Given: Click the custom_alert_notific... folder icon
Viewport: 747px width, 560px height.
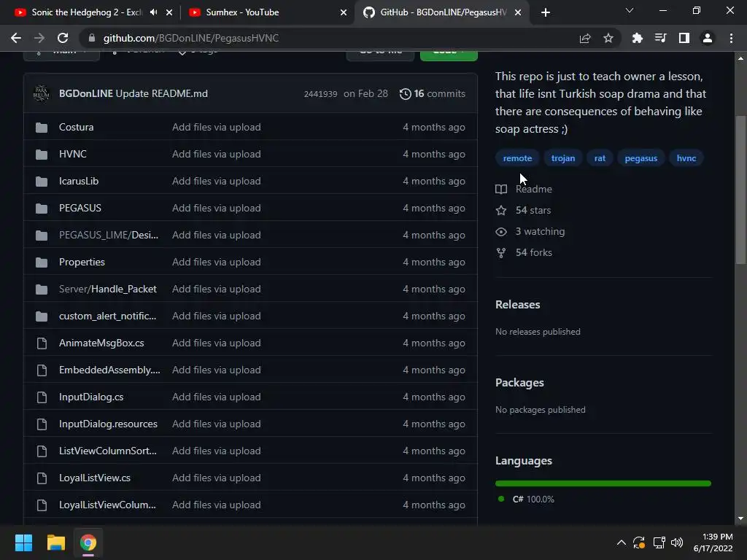Looking at the screenshot, I should (42, 316).
